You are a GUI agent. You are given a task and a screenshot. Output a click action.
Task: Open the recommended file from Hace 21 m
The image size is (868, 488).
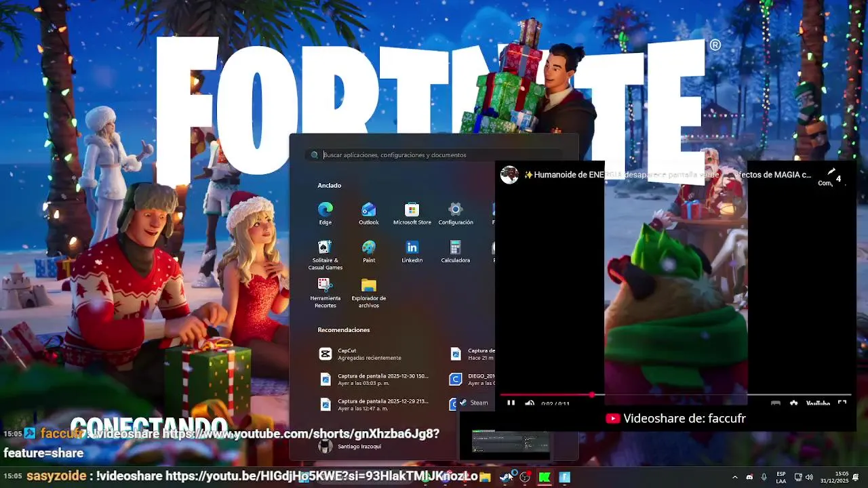[472, 354]
